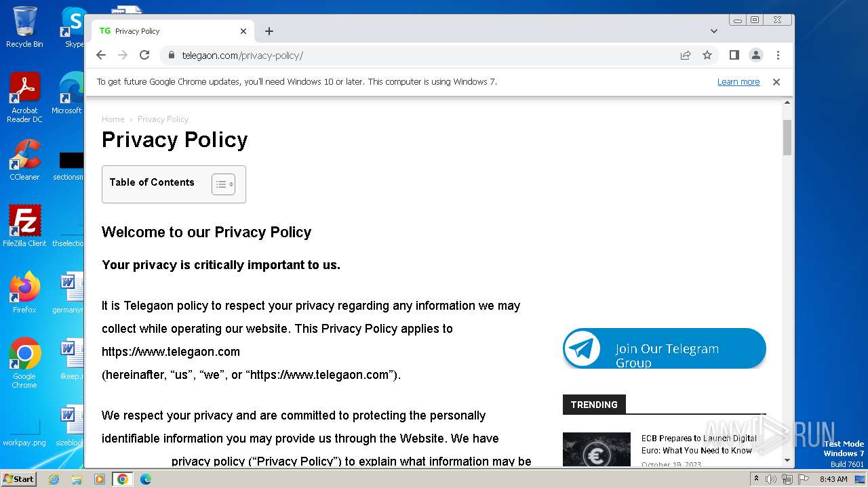868x488 pixels.
Task: View site info via padlock icon
Action: 171,56
